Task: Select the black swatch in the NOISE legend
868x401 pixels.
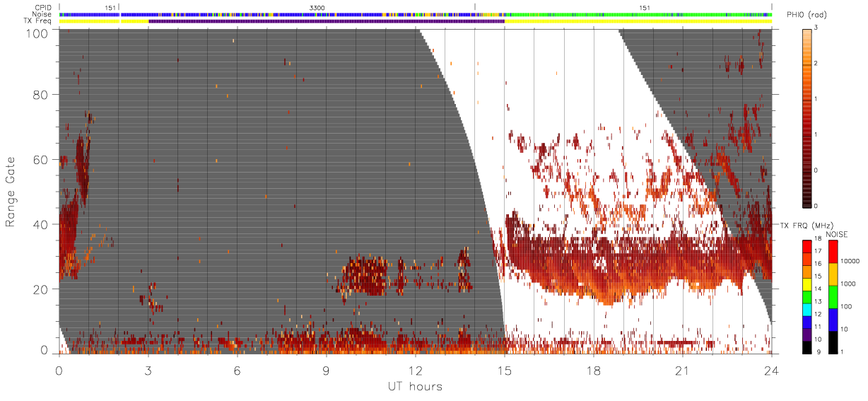Action: (x=833, y=342)
